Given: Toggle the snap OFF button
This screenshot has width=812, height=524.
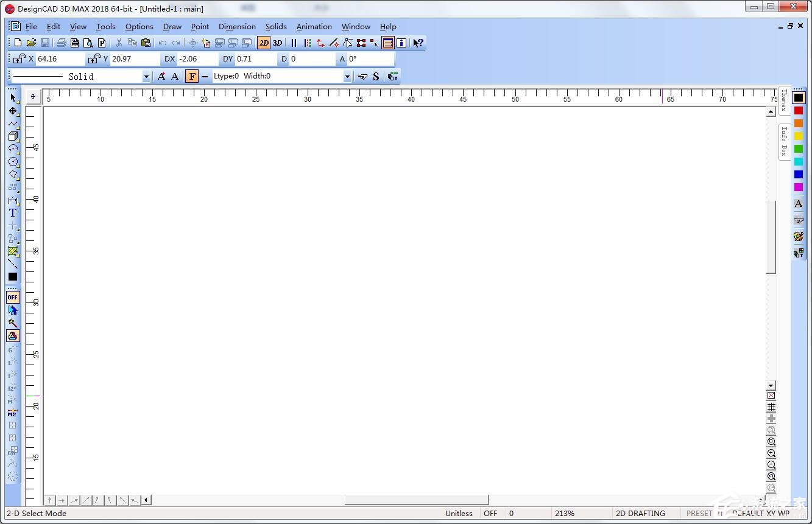Looking at the screenshot, I should click(13, 298).
